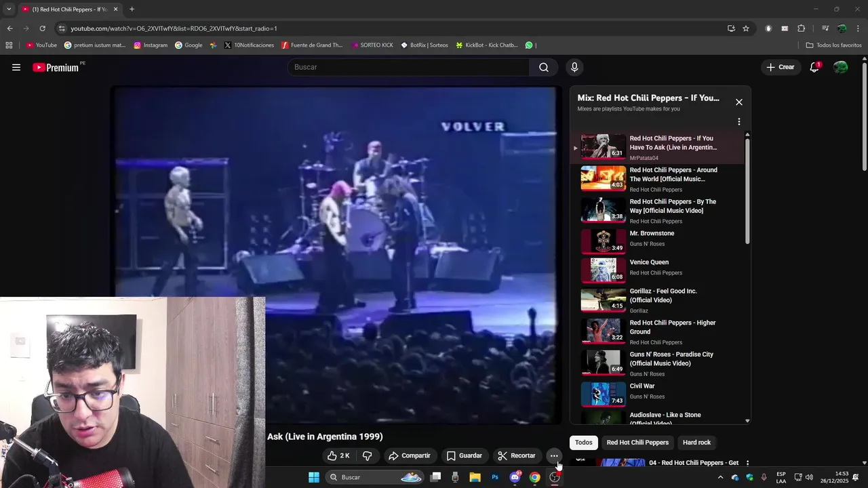Switch to Chrome in the taskbar
The height and width of the screenshot is (488, 868).
pyautogui.click(x=535, y=477)
